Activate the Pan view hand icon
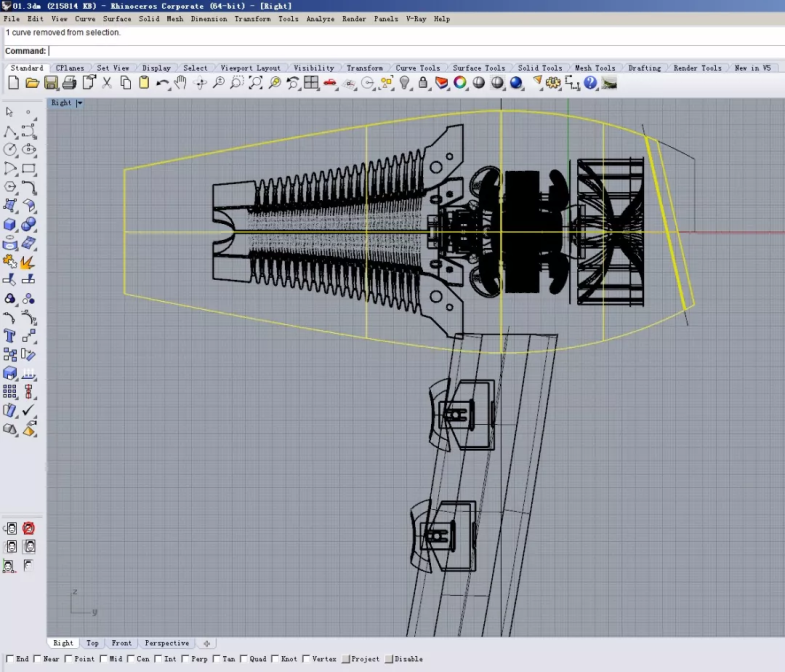The height and width of the screenshot is (672, 785). 180,83
